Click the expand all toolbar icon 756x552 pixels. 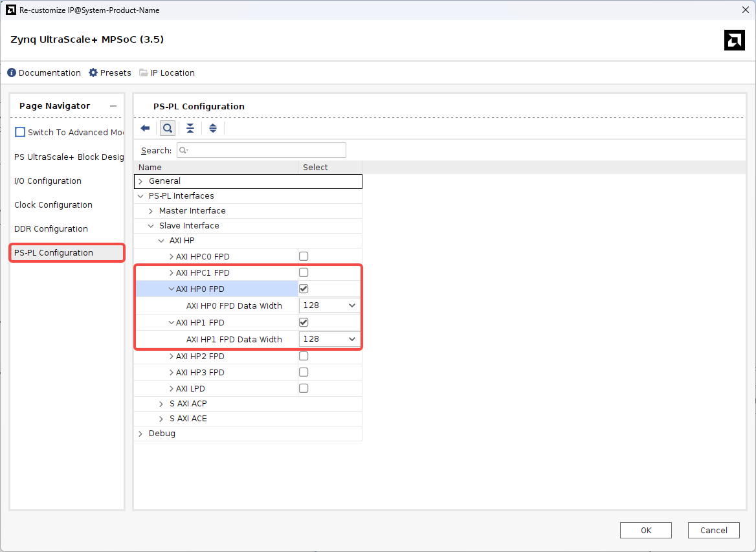point(212,128)
